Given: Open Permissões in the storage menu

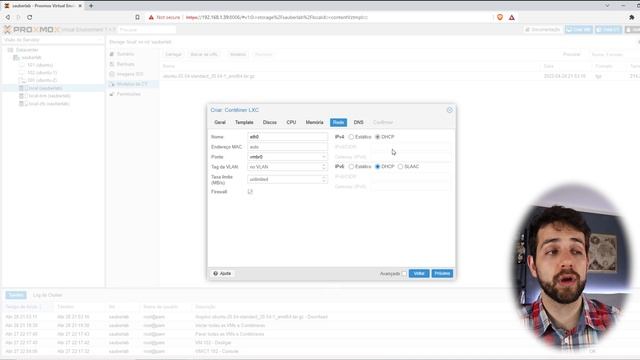Looking at the screenshot, I should 129,94.
